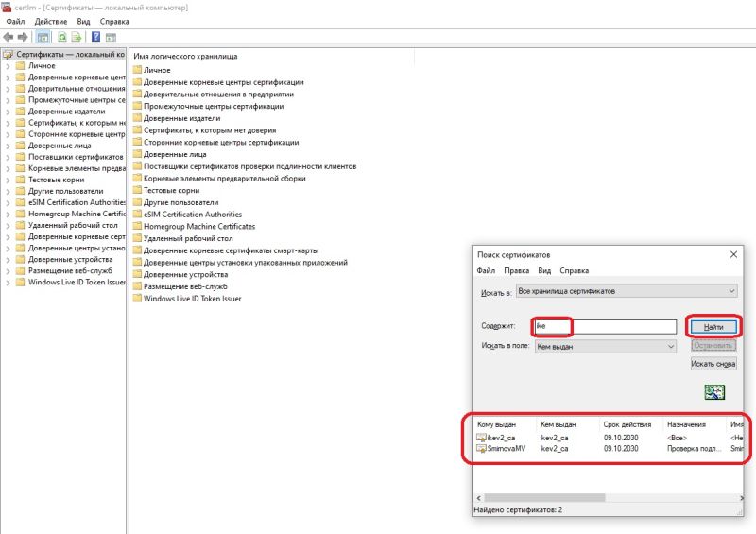Open the Файл menu in certlm window
756x534 pixels.
click(x=15, y=21)
